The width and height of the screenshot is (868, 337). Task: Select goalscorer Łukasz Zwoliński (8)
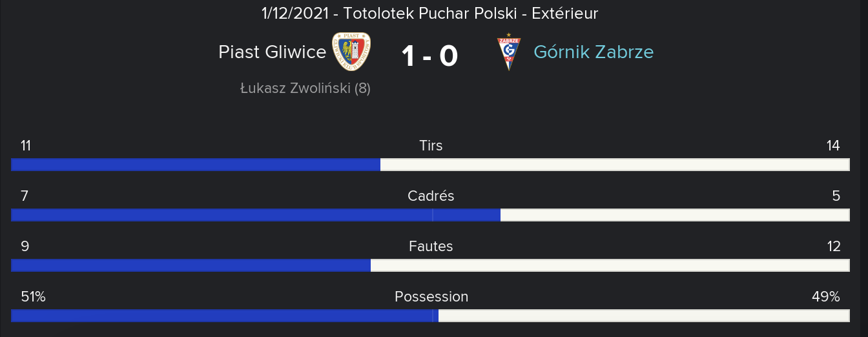[x=305, y=88]
